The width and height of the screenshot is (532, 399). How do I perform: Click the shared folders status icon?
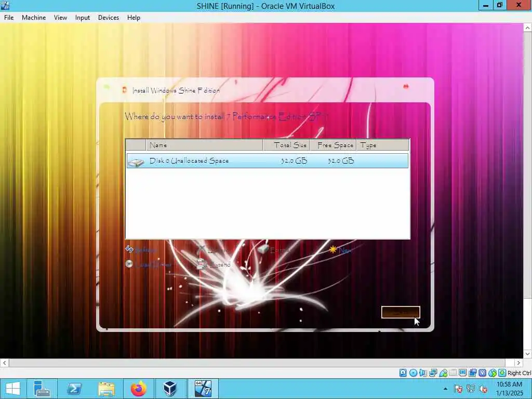tap(453, 373)
